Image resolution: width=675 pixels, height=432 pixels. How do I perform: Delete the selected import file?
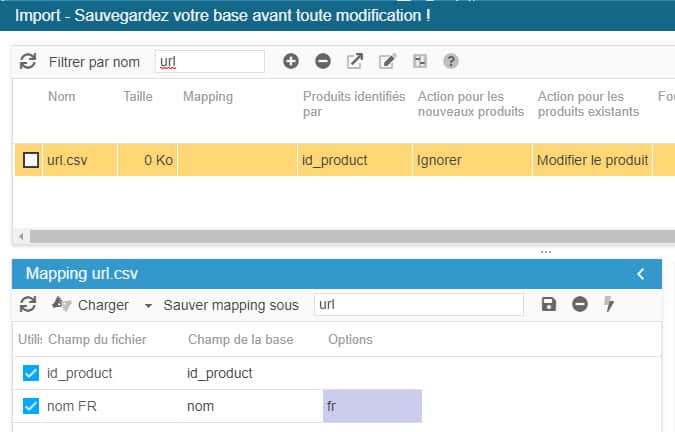coord(323,62)
